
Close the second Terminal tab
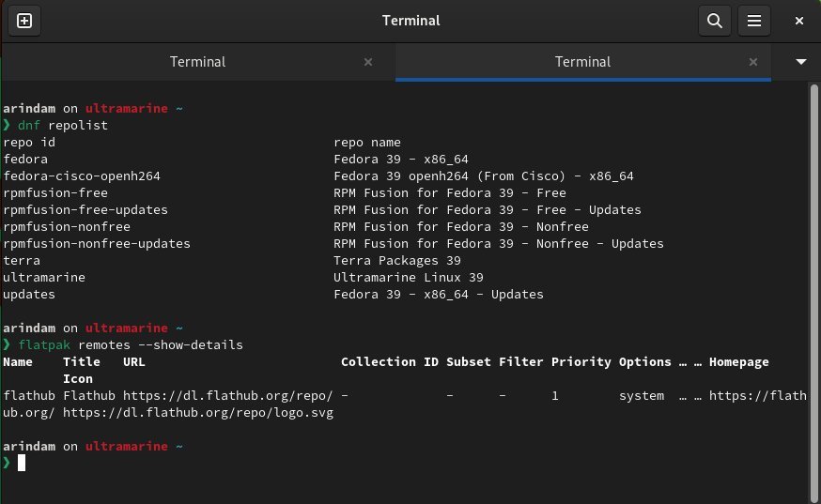point(753,62)
